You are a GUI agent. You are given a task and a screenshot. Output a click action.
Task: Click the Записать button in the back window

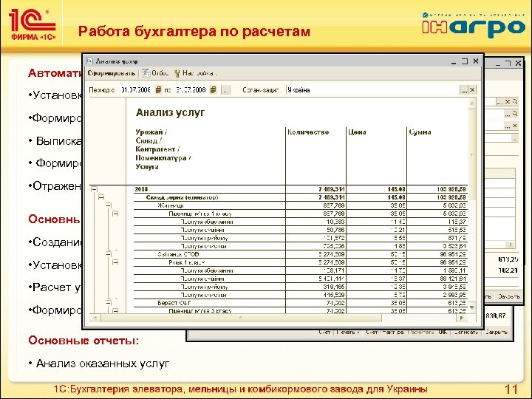pyautogui.click(x=465, y=332)
